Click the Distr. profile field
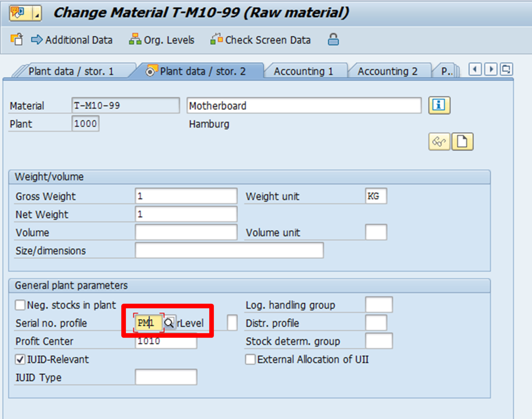 coord(376,323)
